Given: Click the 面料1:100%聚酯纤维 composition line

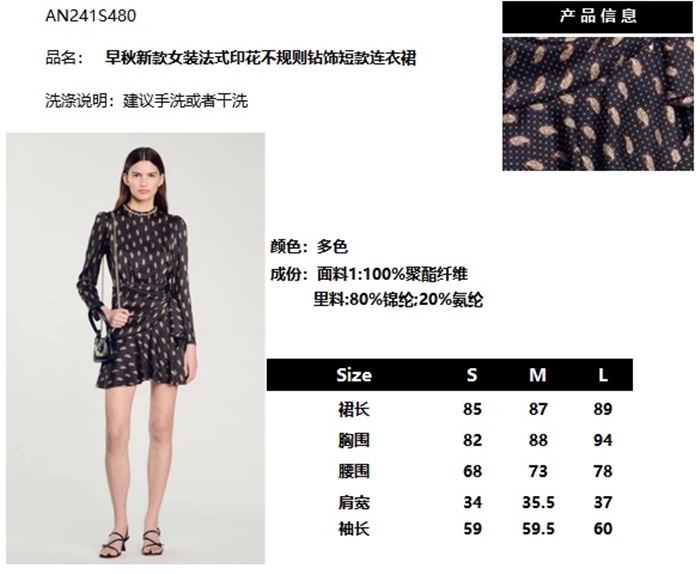Looking at the screenshot, I should [392, 274].
